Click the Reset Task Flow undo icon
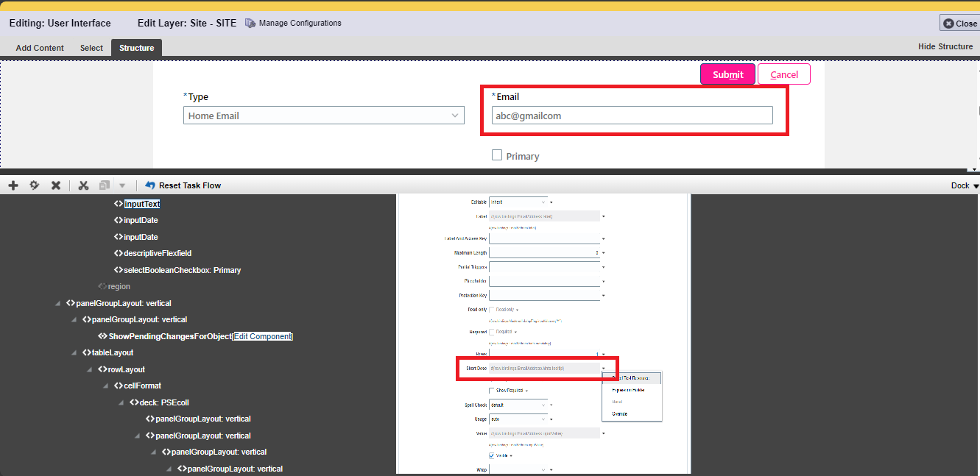Image resolution: width=980 pixels, height=476 pixels. [x=149, y=185]
